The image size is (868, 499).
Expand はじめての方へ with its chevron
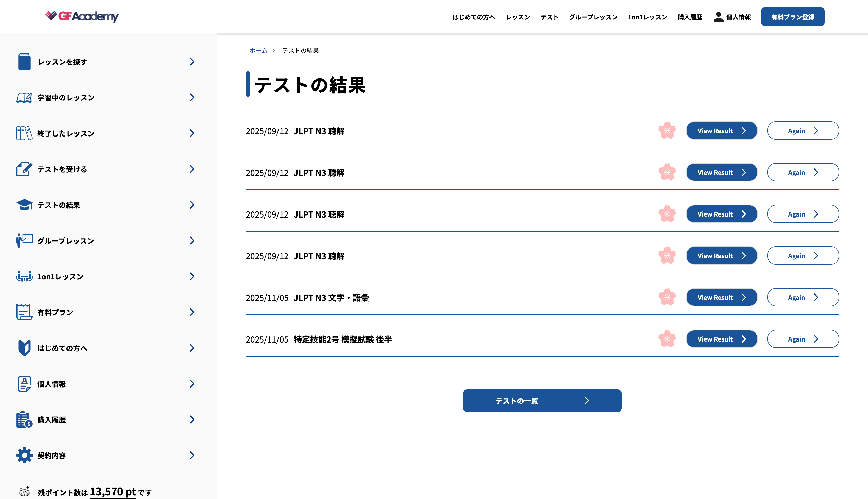(192, 348)
